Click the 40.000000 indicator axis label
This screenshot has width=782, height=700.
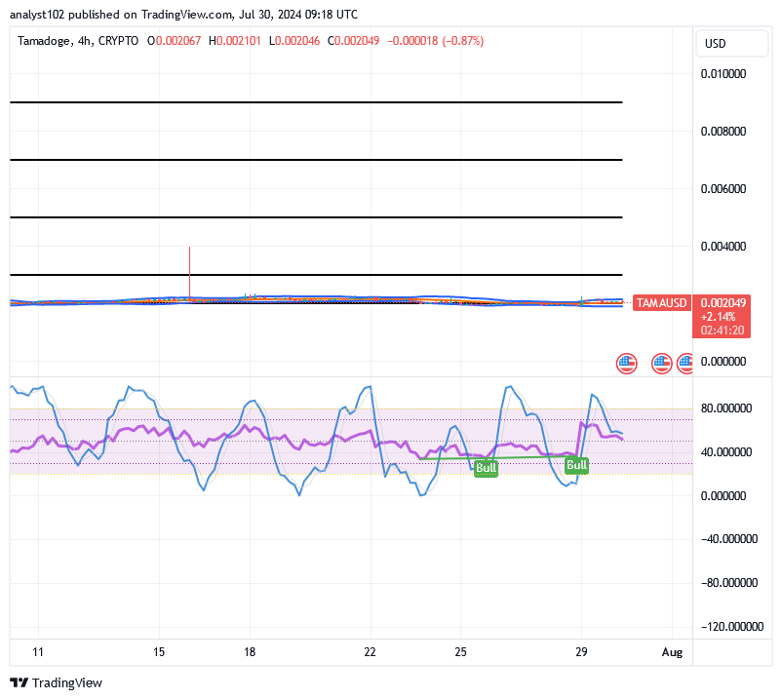tap(726, 452)
